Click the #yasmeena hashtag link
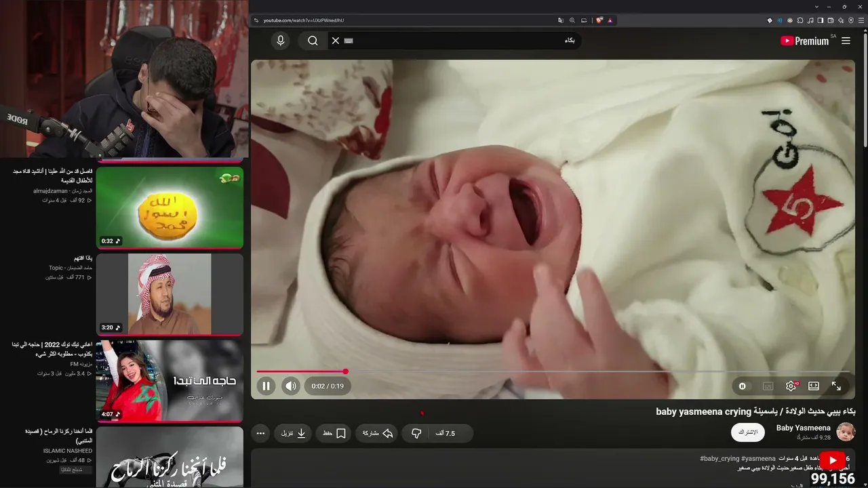868x488 pixels. coord(758,459)
